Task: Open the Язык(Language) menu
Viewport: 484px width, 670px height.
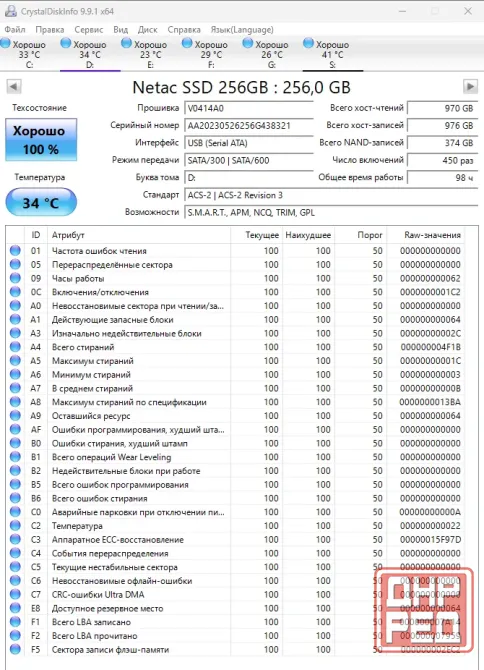Action: click(x=242, y=29)
